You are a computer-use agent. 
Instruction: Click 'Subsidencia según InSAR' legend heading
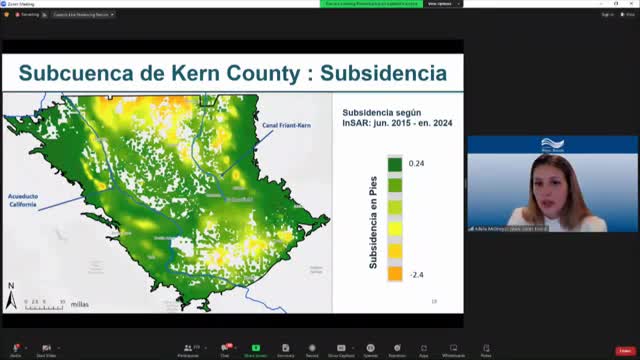pos(397,118)
